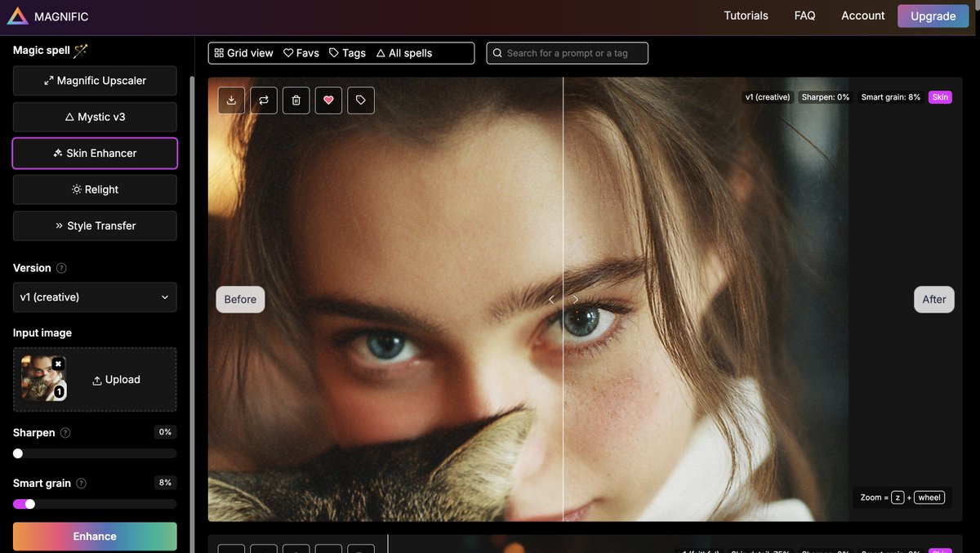Select Relight spell
The width and height of the screenshot is (980, 553).
95,190
